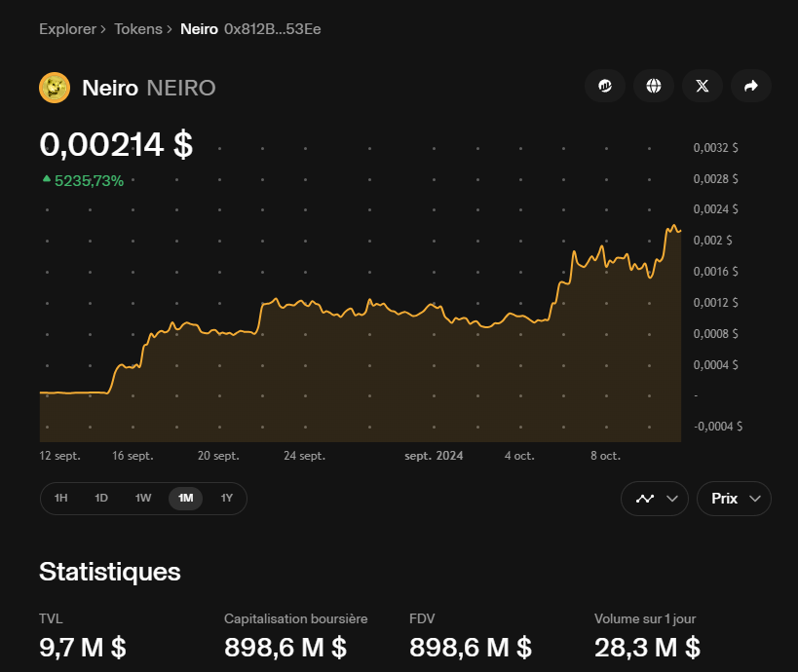Go to Explorer breadcrumb link
The width and height of the screenshot is (798, 672).
click(x=66, y=29)
